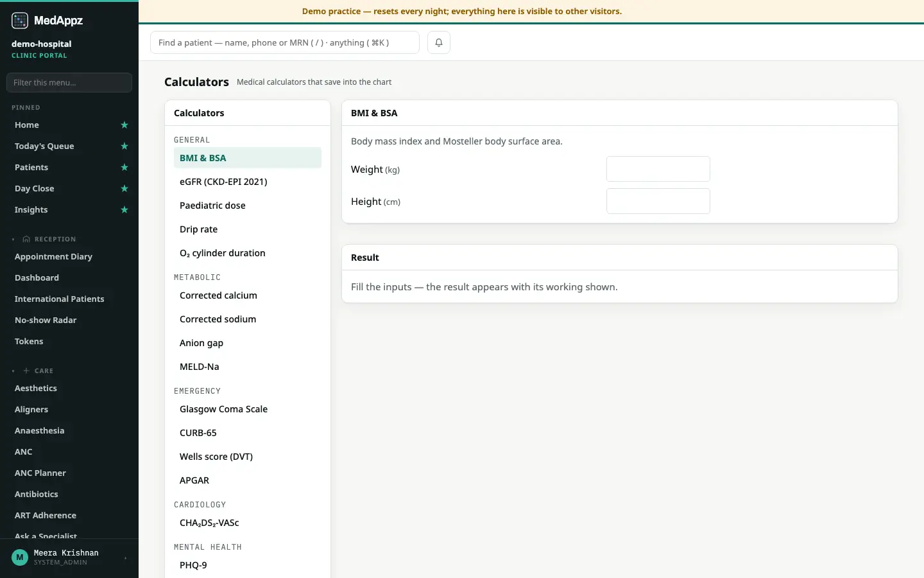Click the Reception section house icon

26,239
